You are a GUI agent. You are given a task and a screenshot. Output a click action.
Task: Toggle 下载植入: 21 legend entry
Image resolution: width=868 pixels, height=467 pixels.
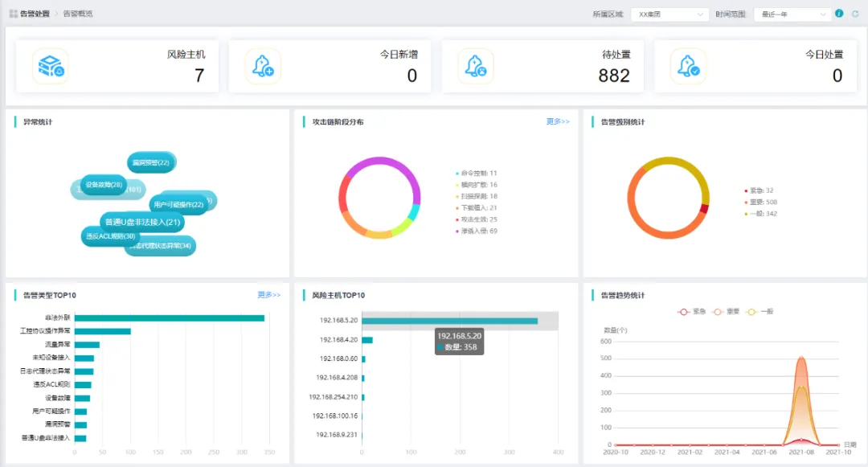[476, 208]
